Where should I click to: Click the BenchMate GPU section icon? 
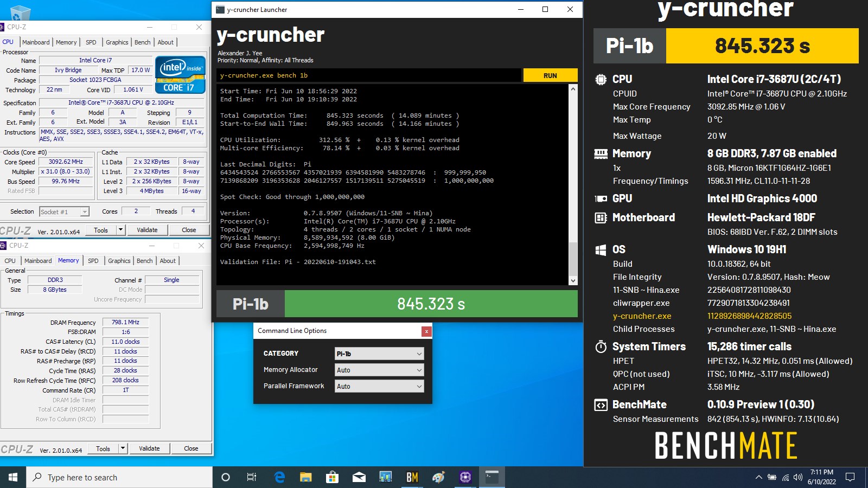tap(601, 199)
